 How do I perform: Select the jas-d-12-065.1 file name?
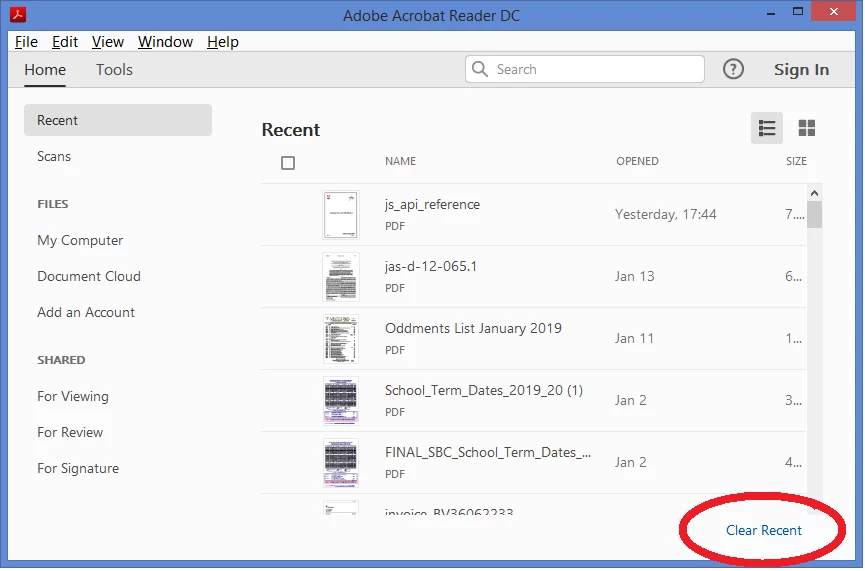pos(431,266)
